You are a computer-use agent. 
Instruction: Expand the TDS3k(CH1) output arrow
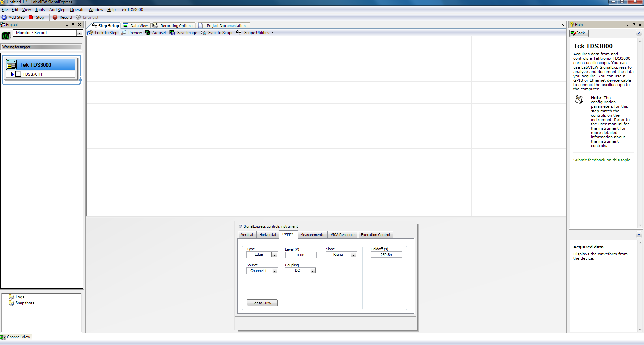(13, 74)
